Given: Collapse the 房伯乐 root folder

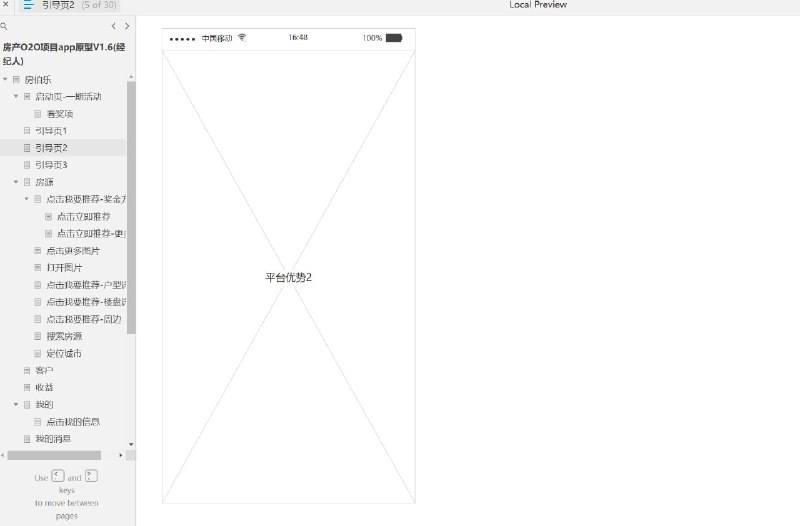Looking at the screenshot, I should point(5,80).
